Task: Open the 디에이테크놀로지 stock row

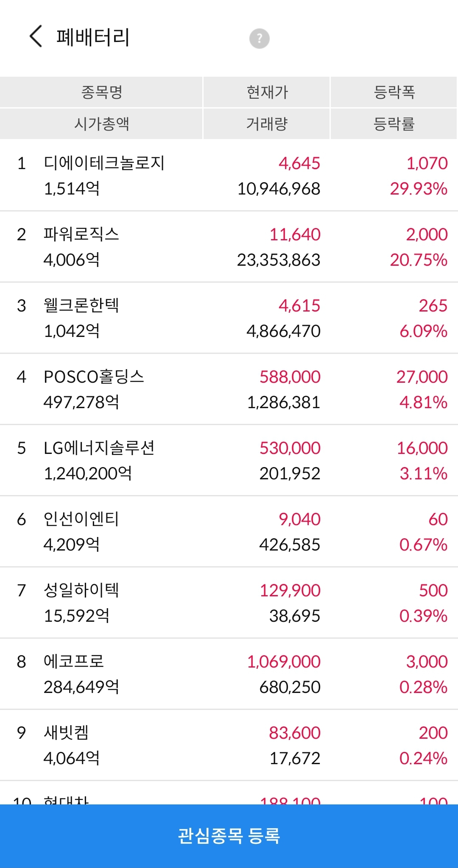Action: click(229, 175)
